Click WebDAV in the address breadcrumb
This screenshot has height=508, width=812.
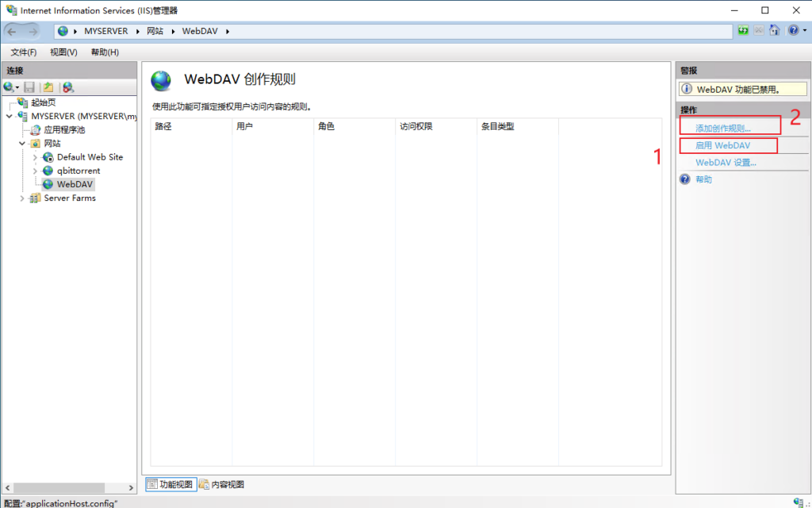(x=200, y=31)
